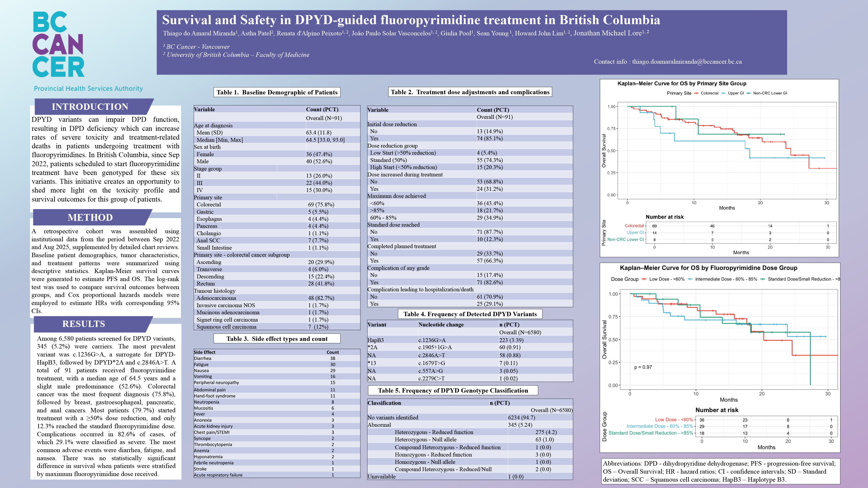
Task: Click the Intermediate Dose 60%-85% legend marker
Action: tap(690, 279)
